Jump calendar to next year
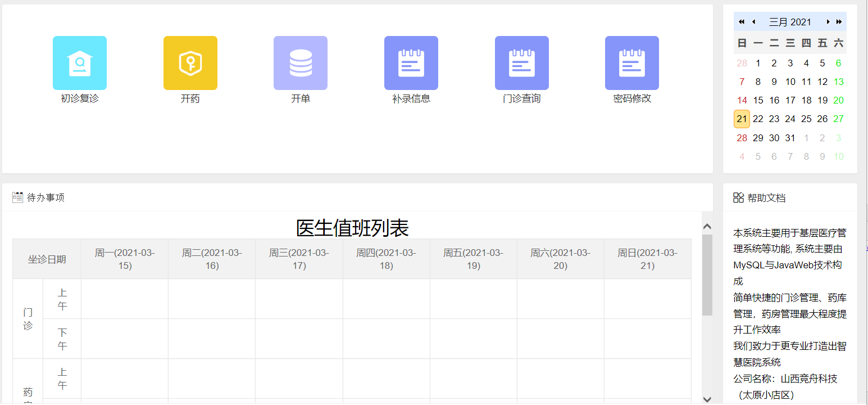Viewport: 868px width, 405px height. [x=839, y=22]
